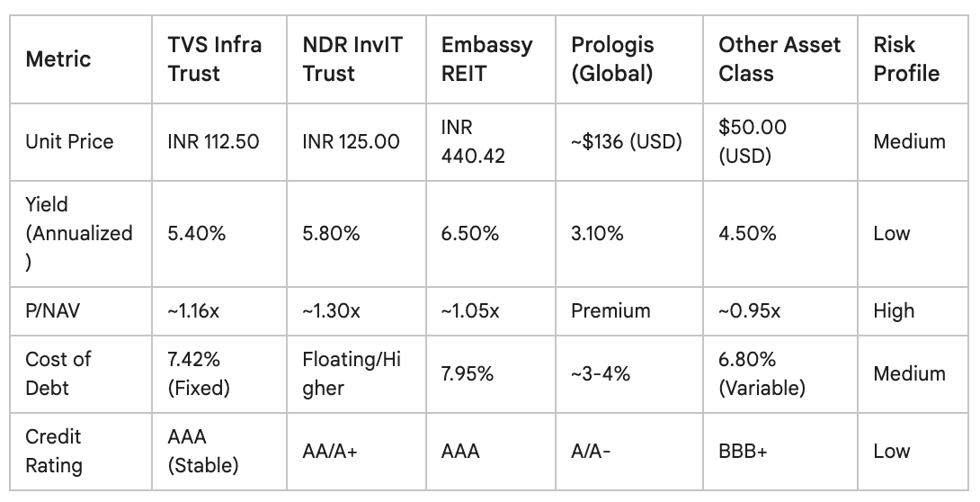The height and width of the screenshot is (502, 980).
Task: Click the Prologis (Global) header cell
Action: point(629,59)
